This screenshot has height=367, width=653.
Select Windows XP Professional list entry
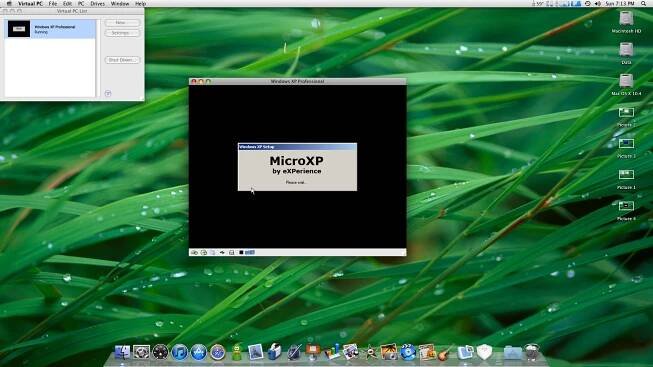coord(50,29)
